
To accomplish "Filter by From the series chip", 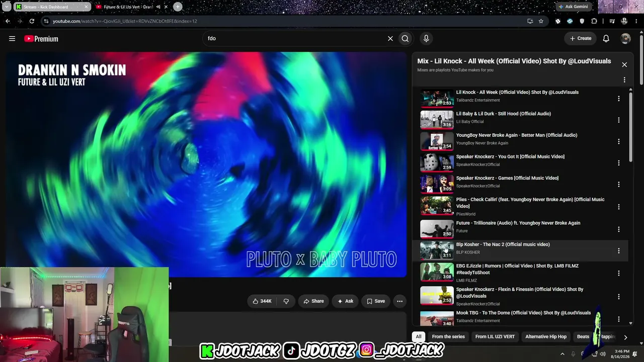I will click(x=448, y=337).
